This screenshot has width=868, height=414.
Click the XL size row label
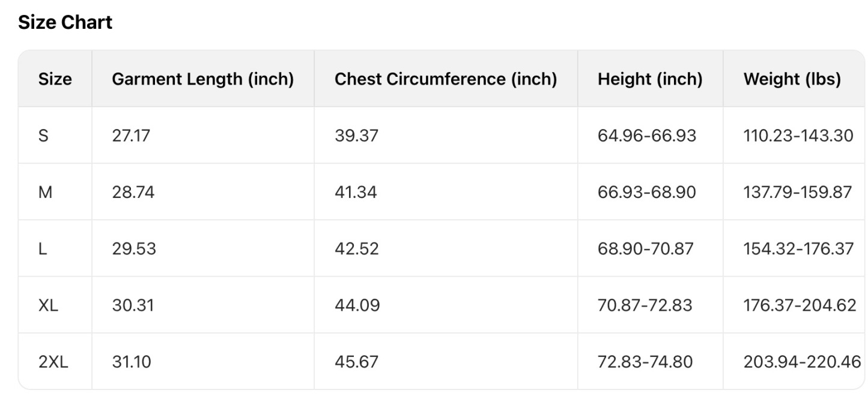coord(48,305)
